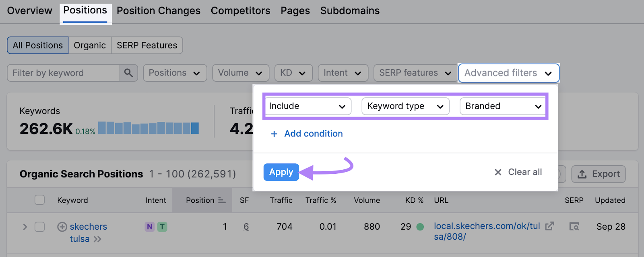Check the skechers tulsa row checkbox
644x257 pixels.
pos(39,227)
